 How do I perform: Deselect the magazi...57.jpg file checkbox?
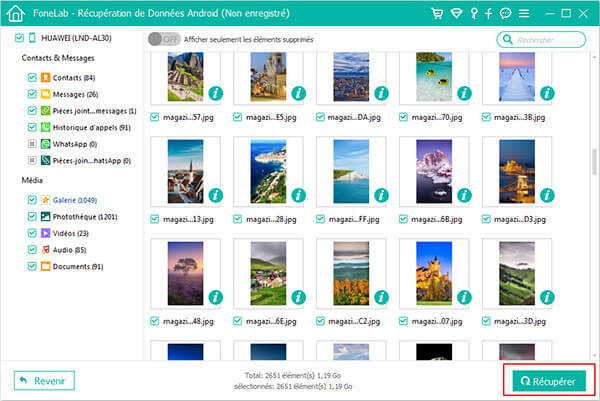tap(155, 117)
